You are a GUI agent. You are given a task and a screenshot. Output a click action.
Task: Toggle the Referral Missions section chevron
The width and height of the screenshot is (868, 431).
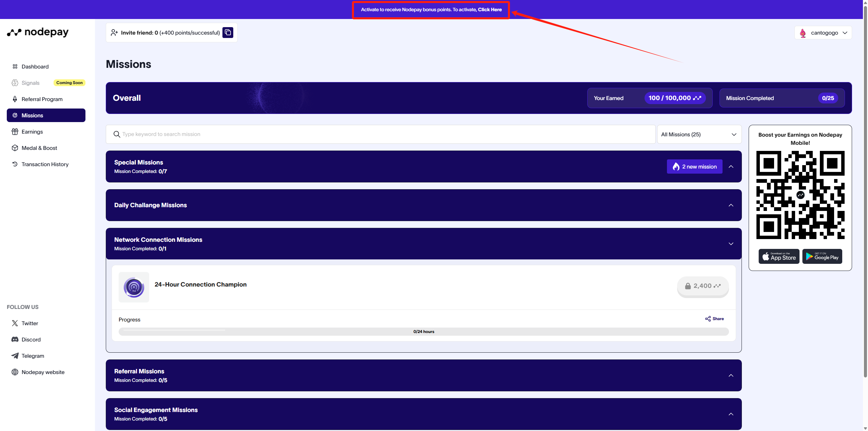click(731, 375)
